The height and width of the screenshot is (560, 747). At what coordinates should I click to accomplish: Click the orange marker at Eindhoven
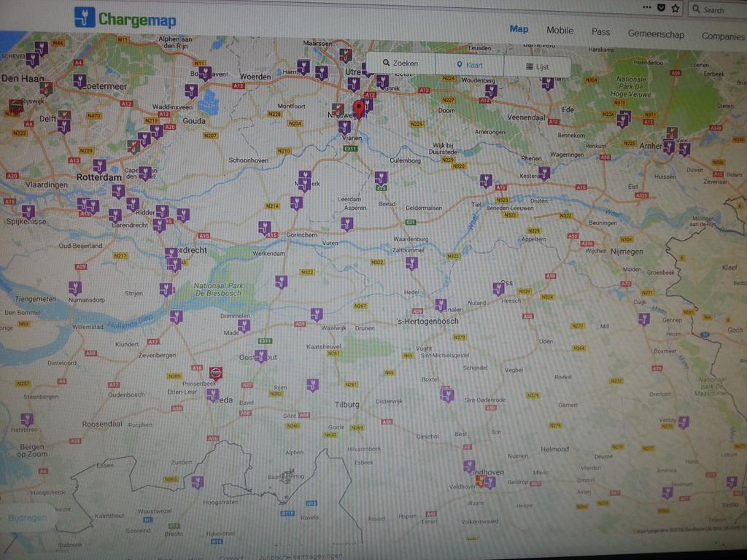pos(481,481)
